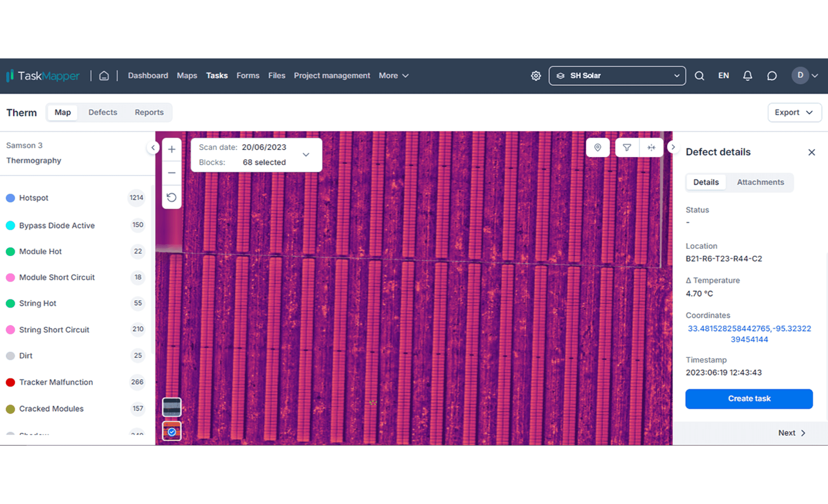Toggle Tracker Malfunction category
The height and width of the screenshot is (504, 828).
[76, 382]
